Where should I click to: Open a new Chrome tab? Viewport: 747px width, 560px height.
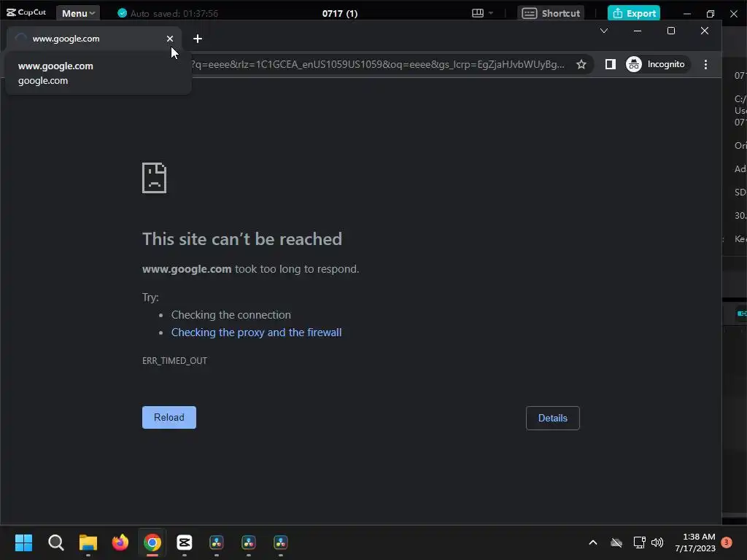[x=198, y=39]
